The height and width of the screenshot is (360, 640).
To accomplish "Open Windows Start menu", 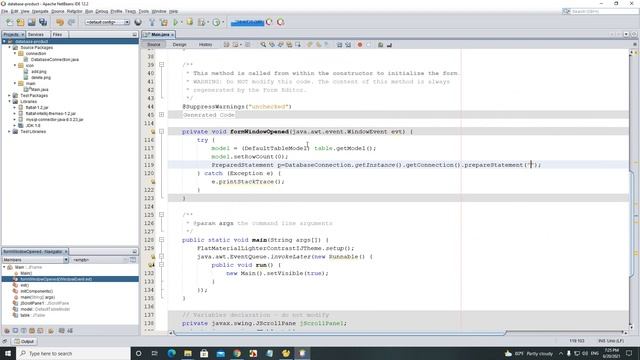I will click(x=8, y=353).
